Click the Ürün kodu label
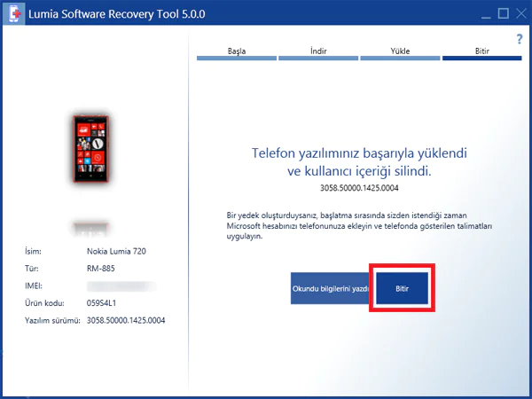This screenshot has width=532, height=399. coord(44,303)
